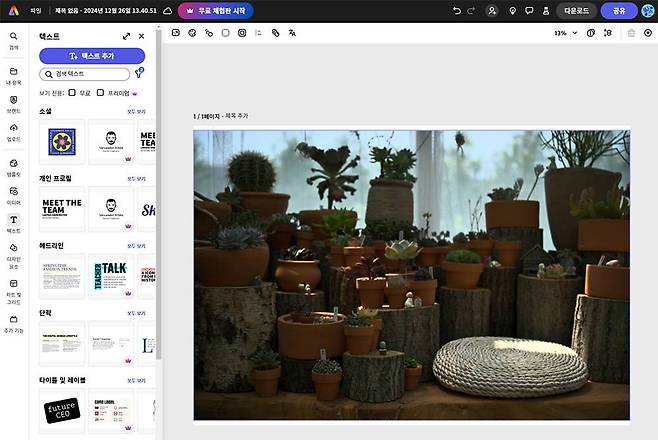Check the 무료 (free) filter checkbox
The height and width of the screenshot is (440, 658).
[72, 92]
